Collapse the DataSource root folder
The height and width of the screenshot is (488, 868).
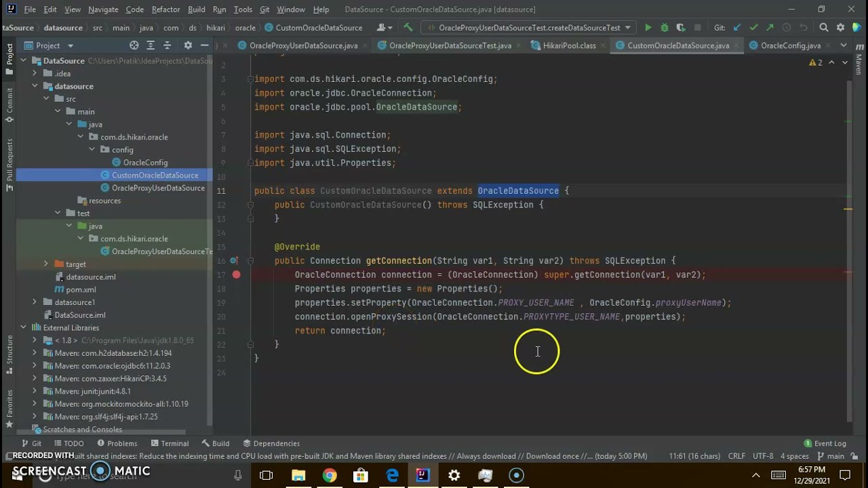point(23,61)
